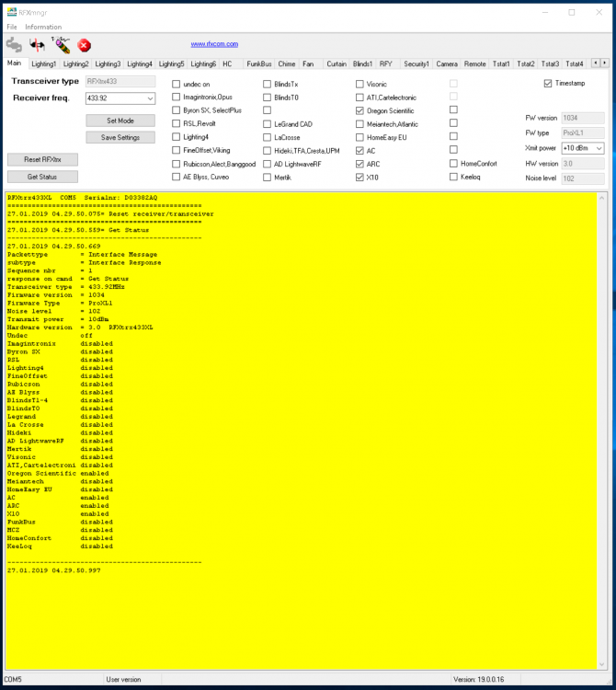Open the File menu
Screen dimensions: 616x690
(12, 27)
